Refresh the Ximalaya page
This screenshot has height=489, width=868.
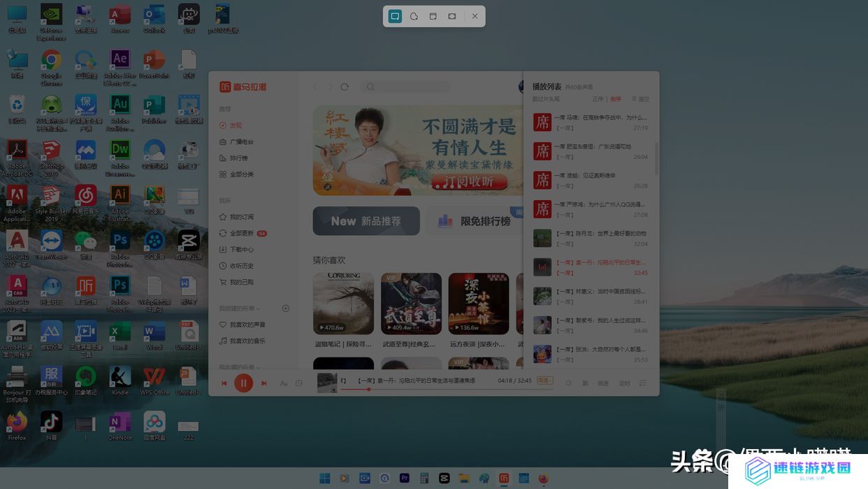(x=345, y=87)
